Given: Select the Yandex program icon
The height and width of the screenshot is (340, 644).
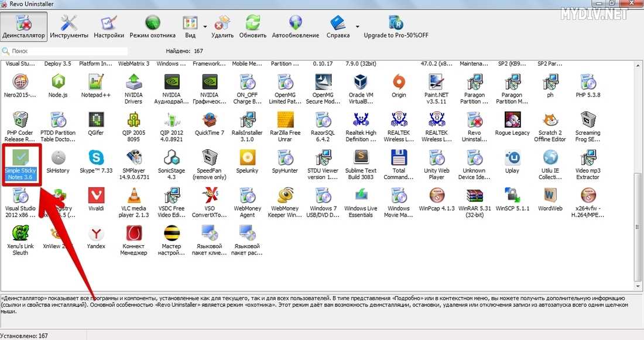Looking at the screenshot, I should pos(96,235).
